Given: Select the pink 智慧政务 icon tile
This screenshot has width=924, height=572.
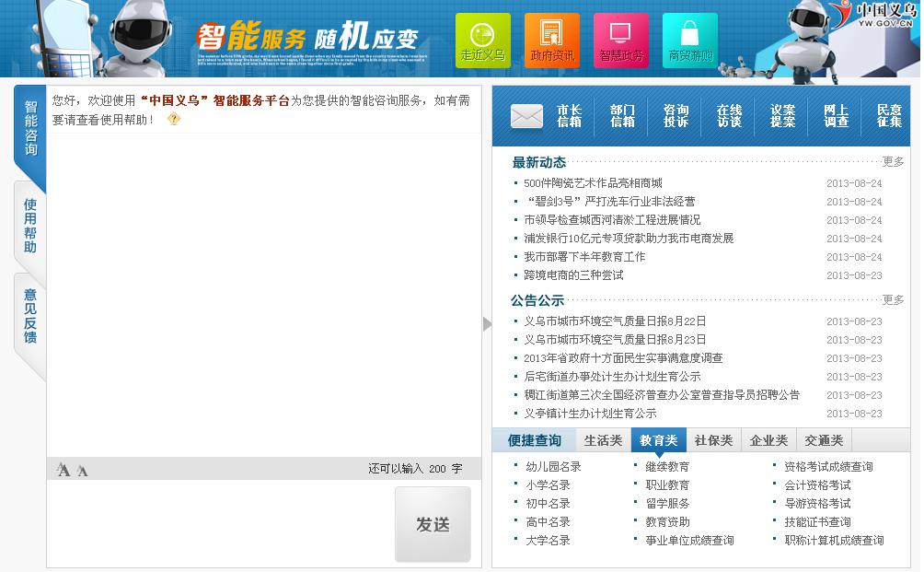Looking at the screenshot, I should point(620,41).
